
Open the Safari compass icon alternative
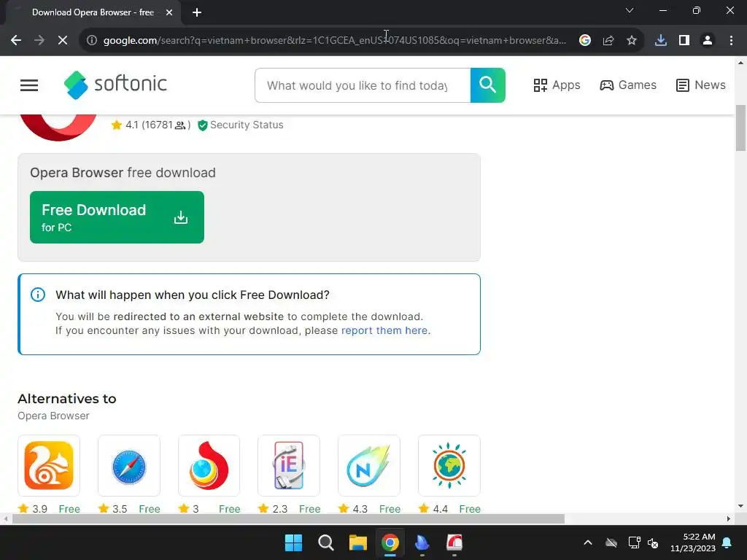click(x=129, y=465)
